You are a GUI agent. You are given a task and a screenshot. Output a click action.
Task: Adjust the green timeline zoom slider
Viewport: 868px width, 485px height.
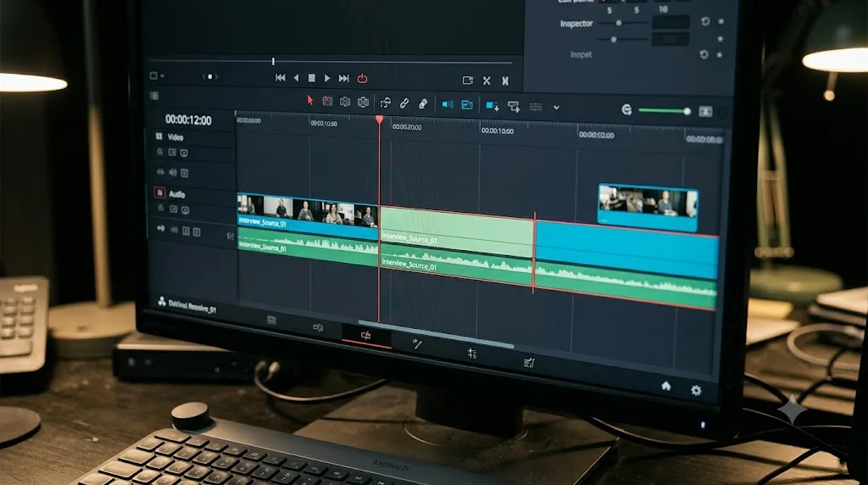point(665,111)
